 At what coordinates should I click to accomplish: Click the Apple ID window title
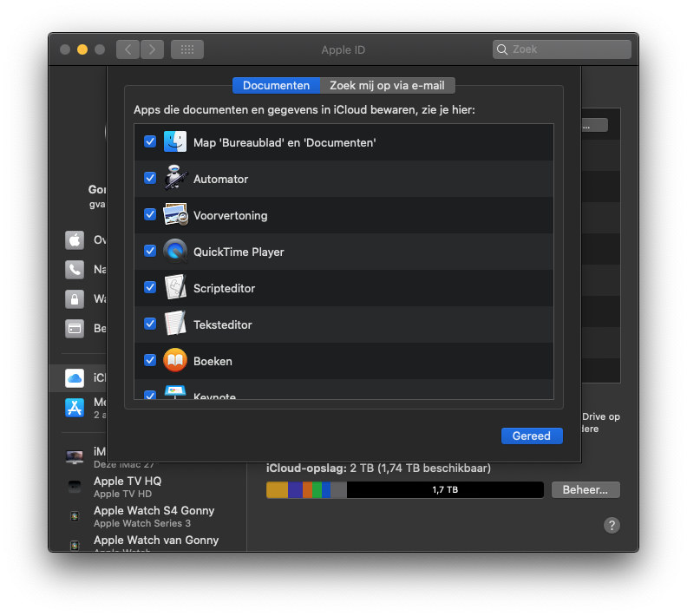[343, 50]
